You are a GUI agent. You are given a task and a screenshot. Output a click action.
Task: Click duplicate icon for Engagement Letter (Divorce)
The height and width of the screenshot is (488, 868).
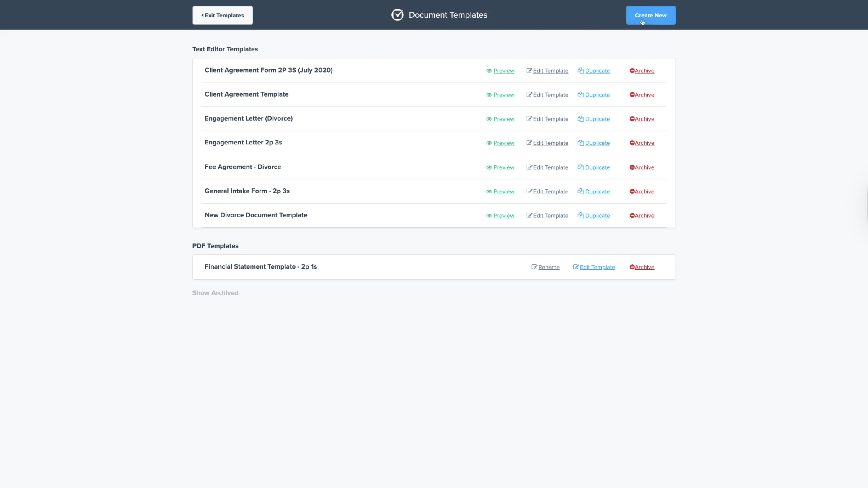click(580, 119)
